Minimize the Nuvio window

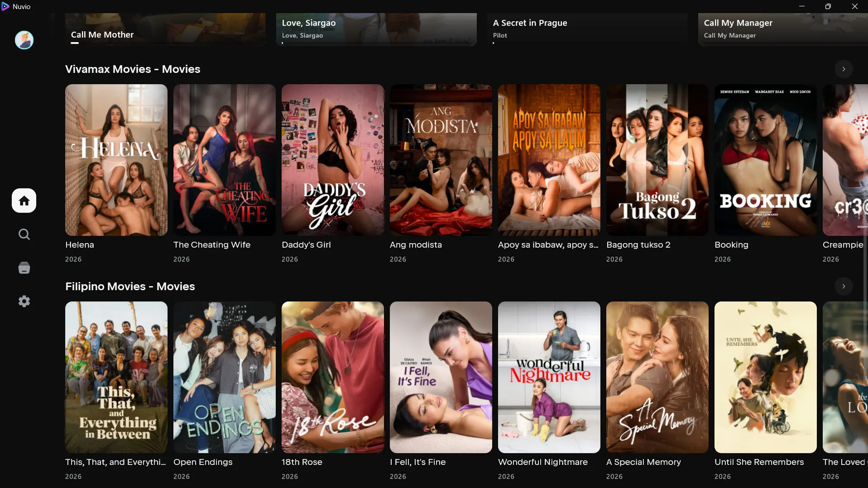802,6
